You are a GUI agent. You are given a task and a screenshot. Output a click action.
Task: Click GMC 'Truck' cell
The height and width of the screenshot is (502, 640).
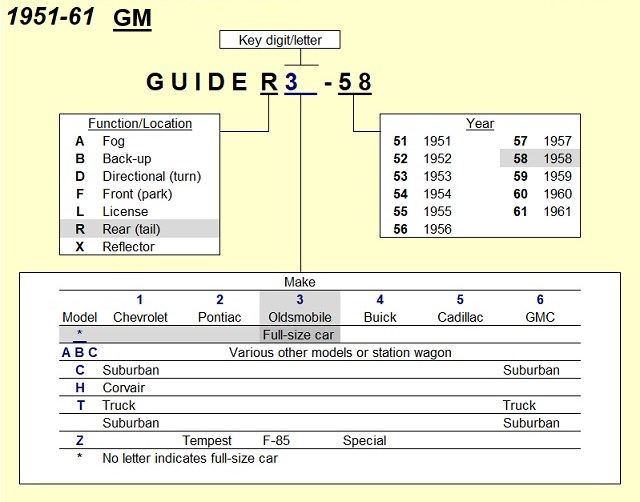[x=519, y=405]
